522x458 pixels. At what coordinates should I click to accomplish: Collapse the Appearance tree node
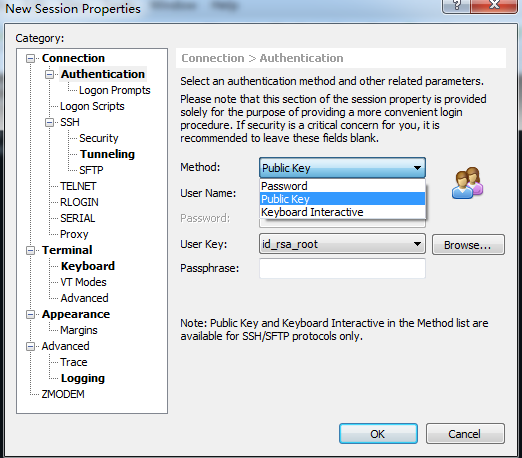(30, 315)
